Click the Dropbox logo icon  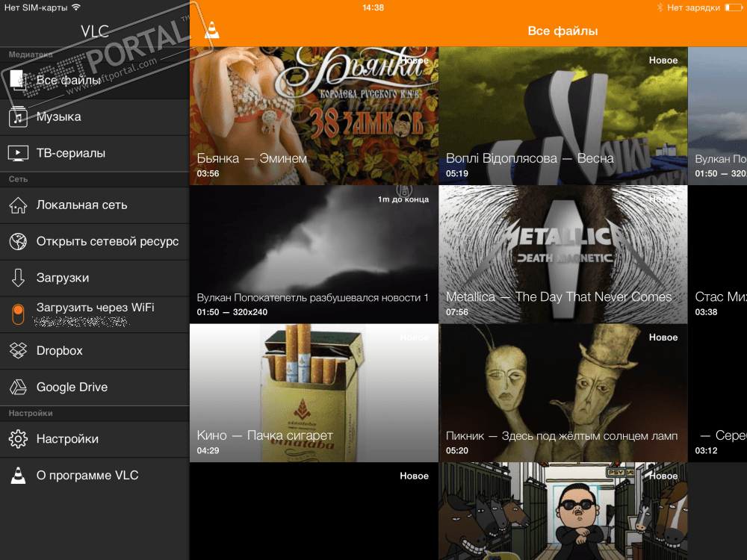tap(18, 350)
